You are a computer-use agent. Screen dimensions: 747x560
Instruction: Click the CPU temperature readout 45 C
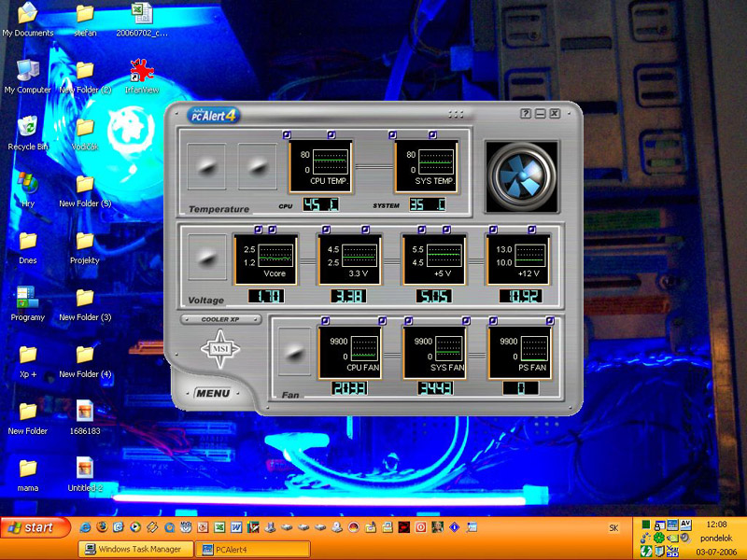[321, 204]
